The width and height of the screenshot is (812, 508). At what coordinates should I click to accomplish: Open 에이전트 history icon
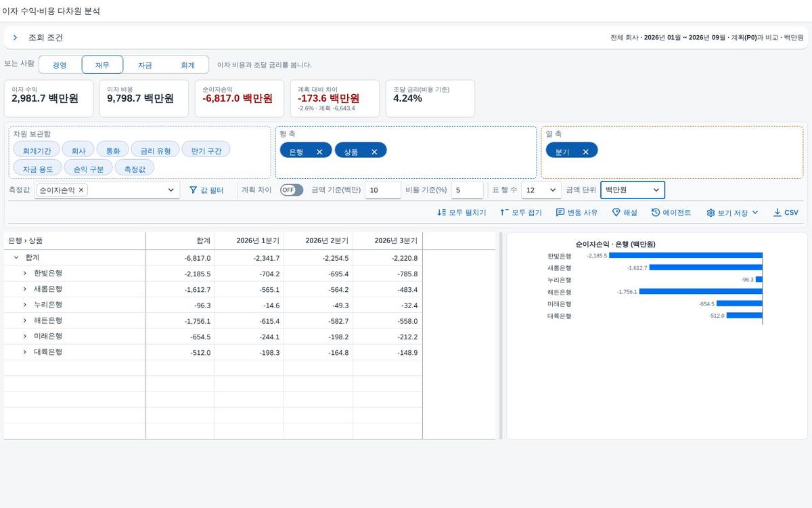pos(671,213)
